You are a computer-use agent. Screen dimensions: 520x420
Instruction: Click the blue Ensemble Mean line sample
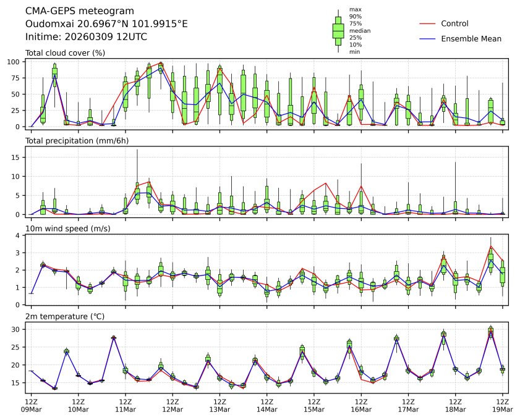coord(428,39)
